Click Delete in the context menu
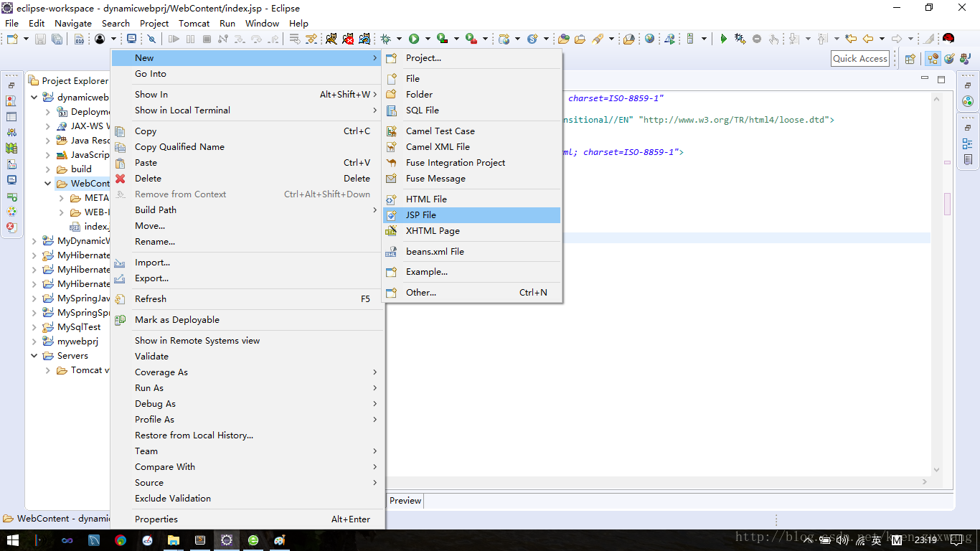 (248, 179)
